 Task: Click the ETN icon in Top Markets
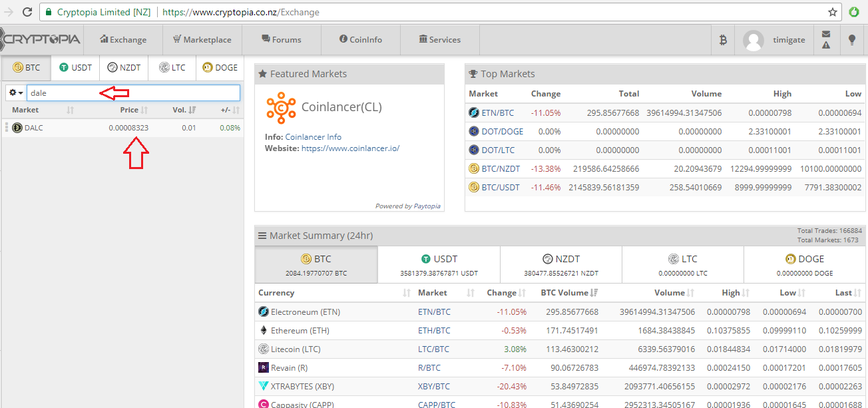click(474, 112)
